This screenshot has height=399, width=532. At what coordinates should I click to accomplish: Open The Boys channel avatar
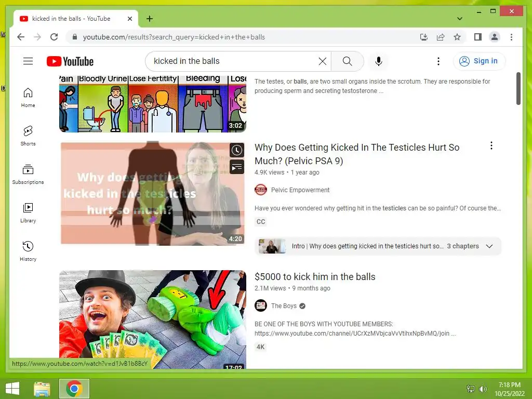click(x=261, y=305)
